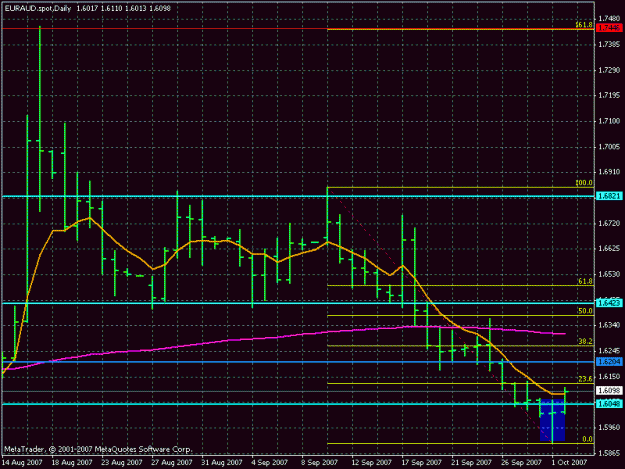
Task: Select the blue 1.6204 price tag
Action: click(609, 362)
